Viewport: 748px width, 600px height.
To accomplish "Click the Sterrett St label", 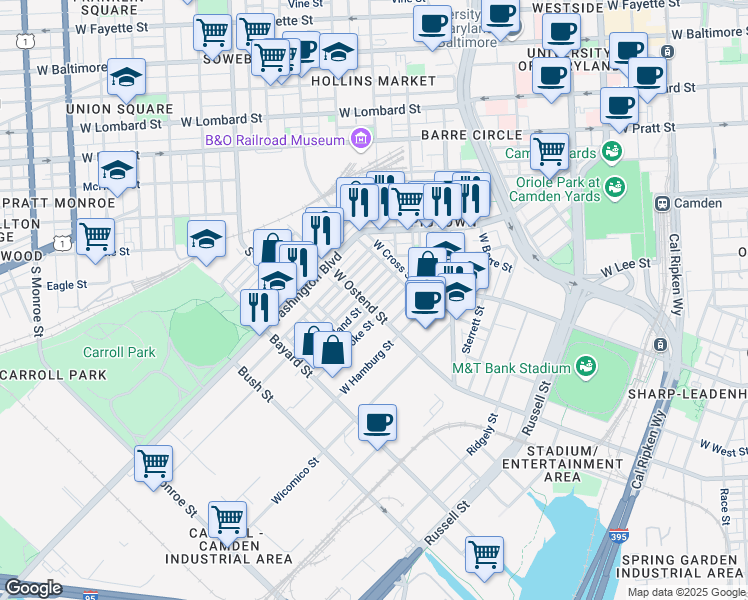I will 473,330.
